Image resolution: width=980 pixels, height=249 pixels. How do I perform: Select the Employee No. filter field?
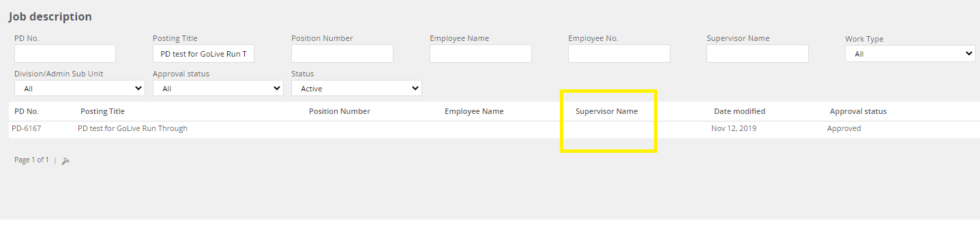619,54
